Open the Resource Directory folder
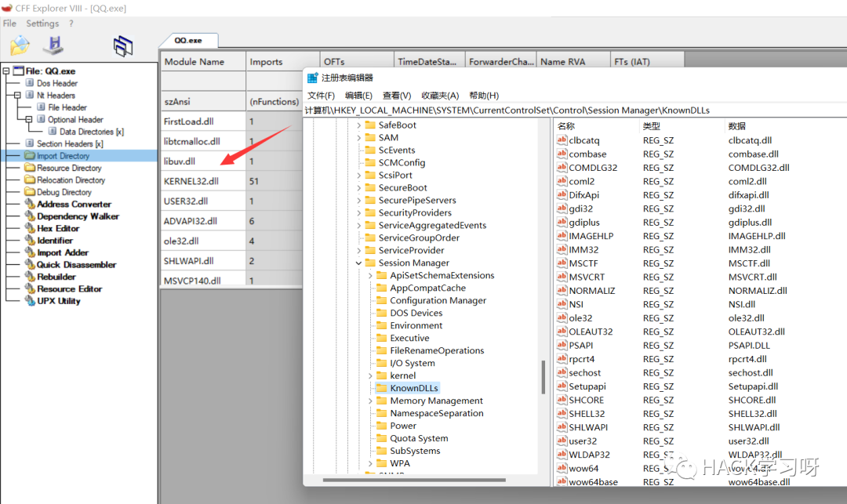Screen dimensions: 847x504 click(69, 168)
